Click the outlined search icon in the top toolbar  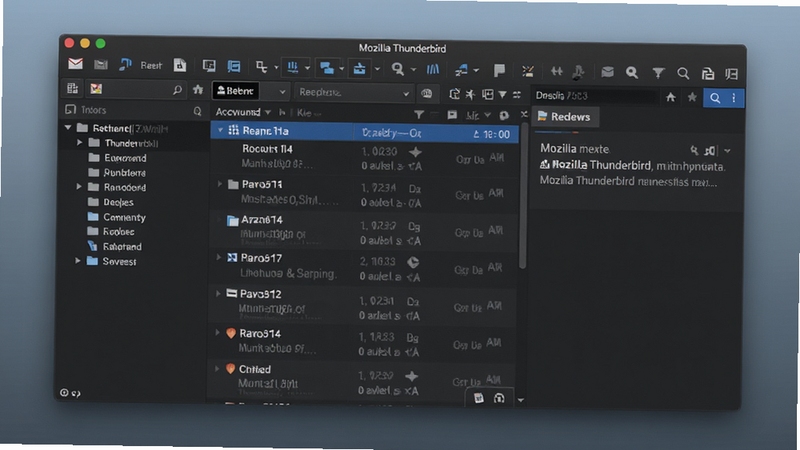coord(683,74)
